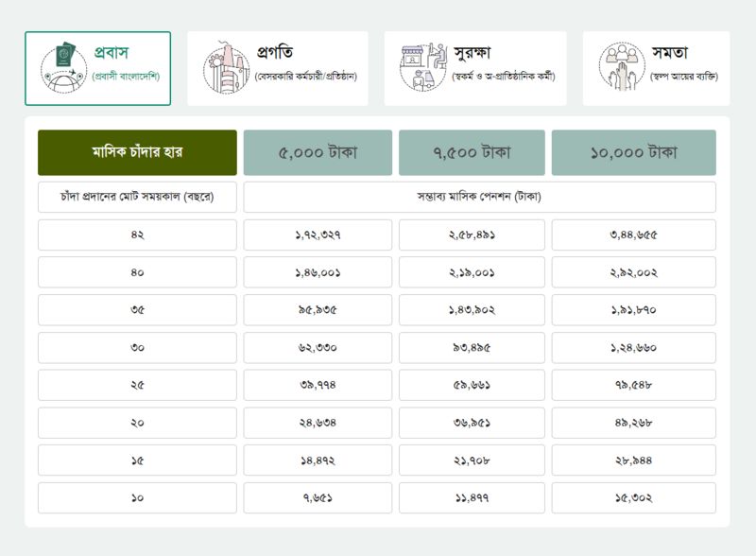The height and width of the screenshot is (556, 756).
Task: Click the Progoti factory building icon
Action: click(x=227, y=67)
